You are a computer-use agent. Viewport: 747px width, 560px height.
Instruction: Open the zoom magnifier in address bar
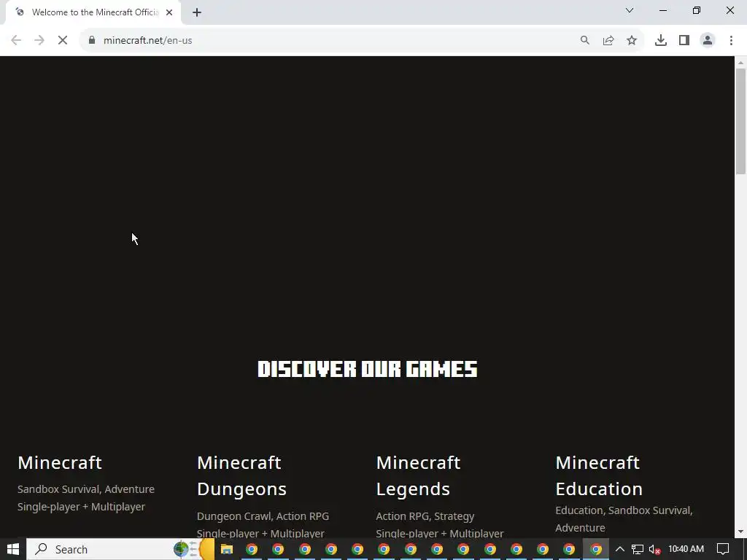point(584,41)
